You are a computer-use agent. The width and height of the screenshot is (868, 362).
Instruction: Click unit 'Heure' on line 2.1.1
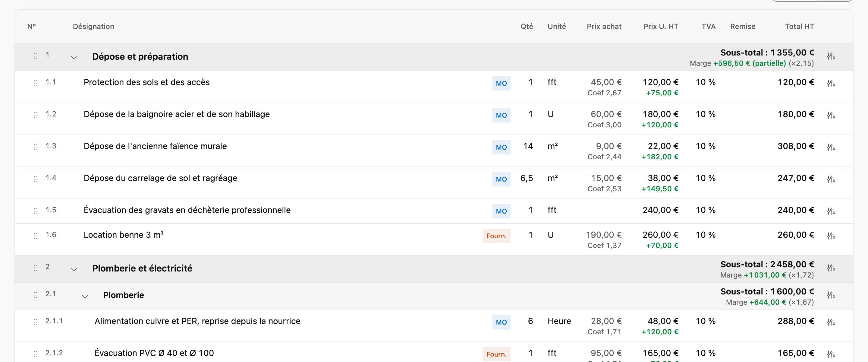point(559,321)
